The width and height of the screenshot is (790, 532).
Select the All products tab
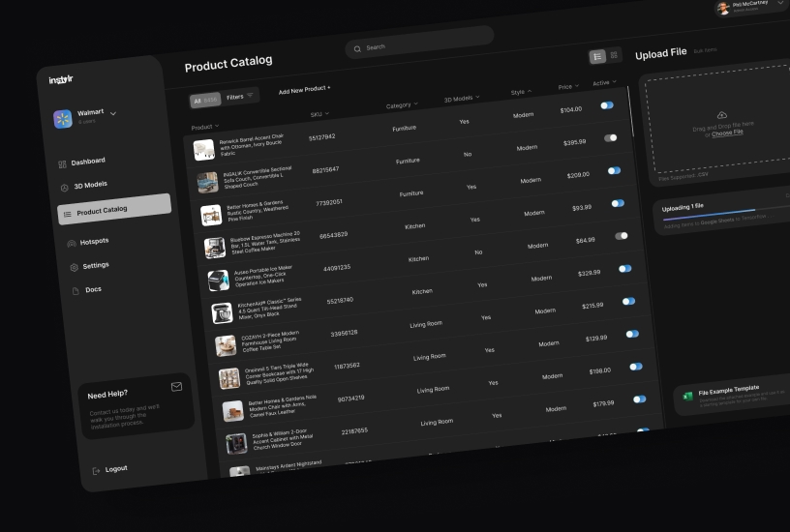coord(205,101)
